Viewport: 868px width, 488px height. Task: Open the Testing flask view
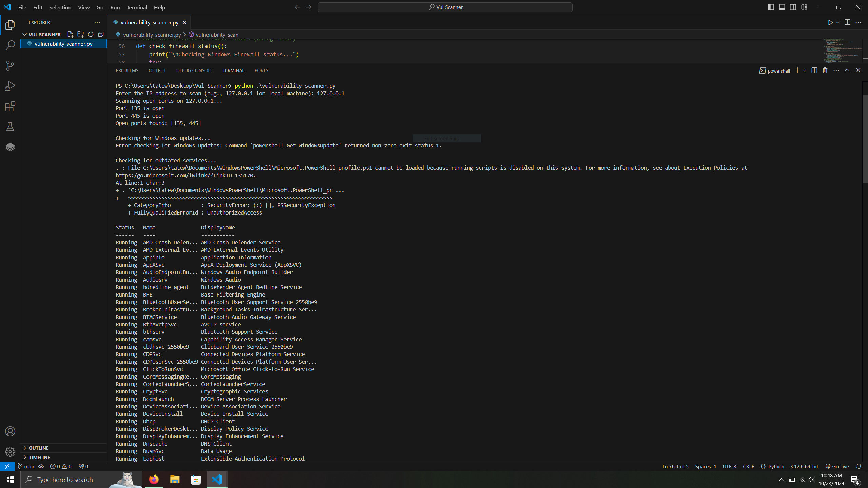coord(10,127)
